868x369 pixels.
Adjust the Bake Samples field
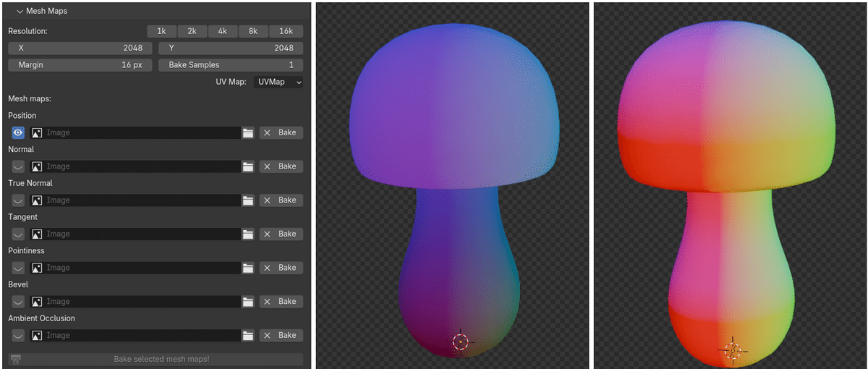pos(231,65)
